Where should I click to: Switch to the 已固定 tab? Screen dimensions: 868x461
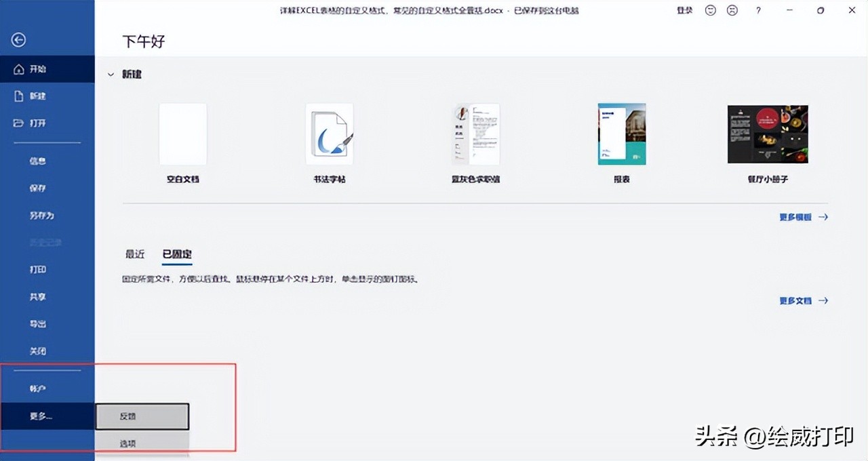point(176,254)
